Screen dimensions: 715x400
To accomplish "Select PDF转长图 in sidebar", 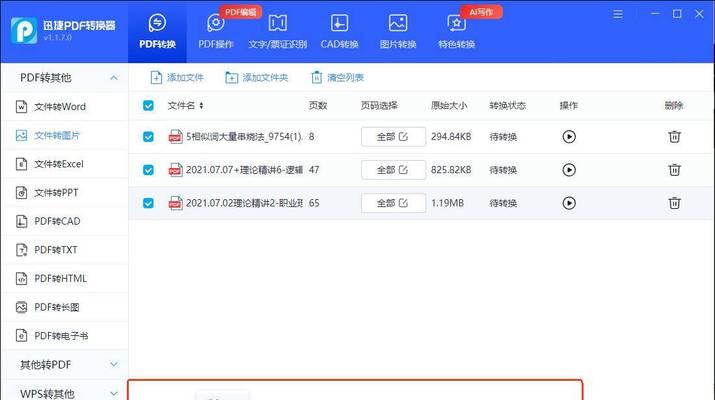I will point(64,307).
